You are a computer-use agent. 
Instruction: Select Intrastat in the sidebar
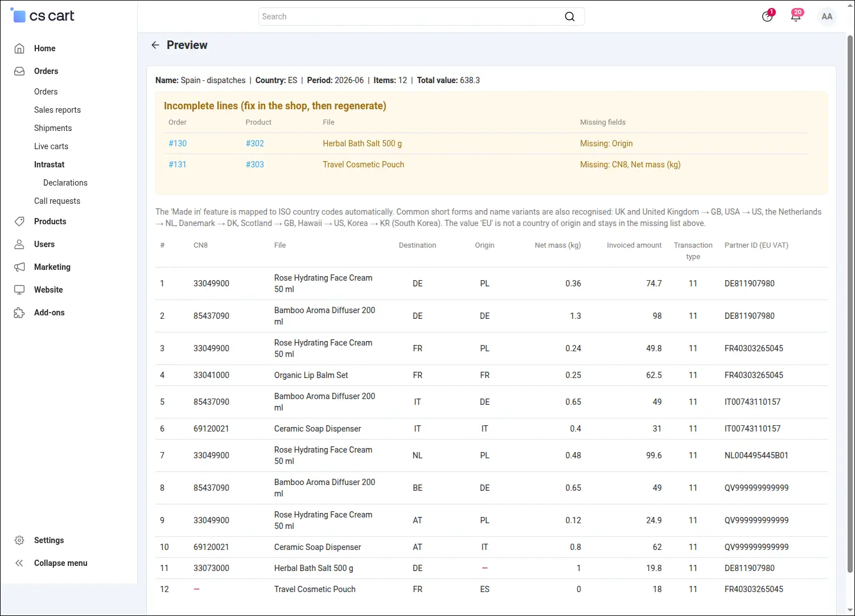(50, 165)
